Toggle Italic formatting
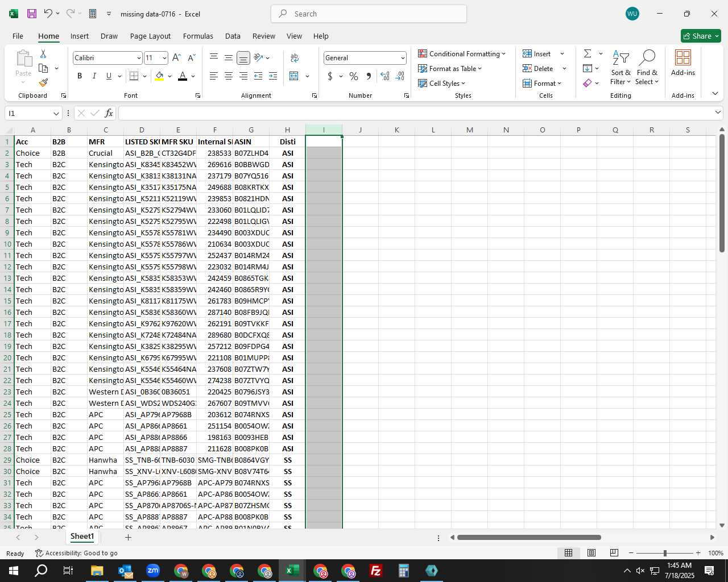Screen dimensions: 728x582 pyautogui.click(x=94, y=76)
